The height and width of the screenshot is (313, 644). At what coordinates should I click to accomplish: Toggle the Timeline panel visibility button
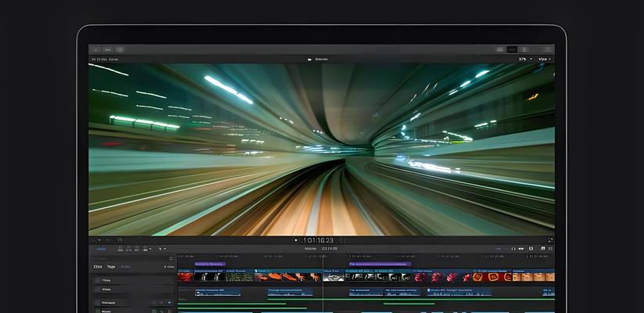513,49
